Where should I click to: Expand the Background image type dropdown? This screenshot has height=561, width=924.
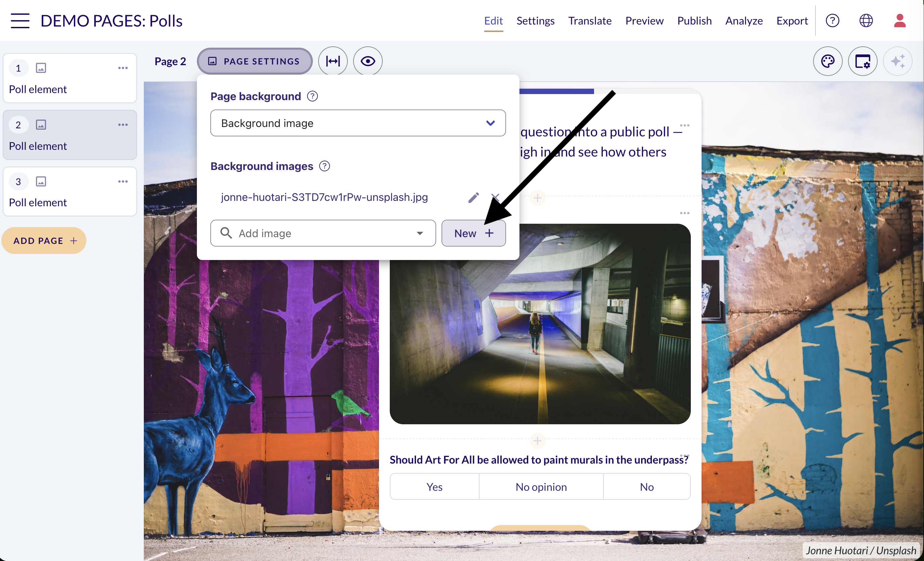pos(358,123)
